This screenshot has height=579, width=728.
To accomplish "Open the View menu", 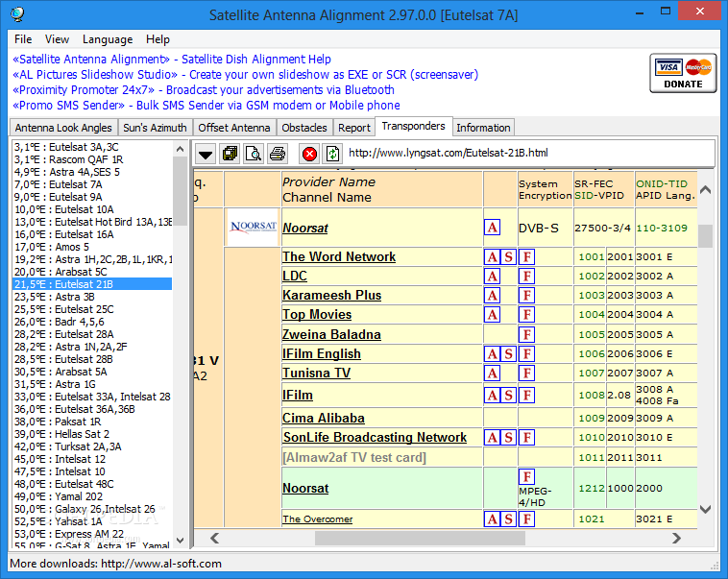I will coord(57,39).
